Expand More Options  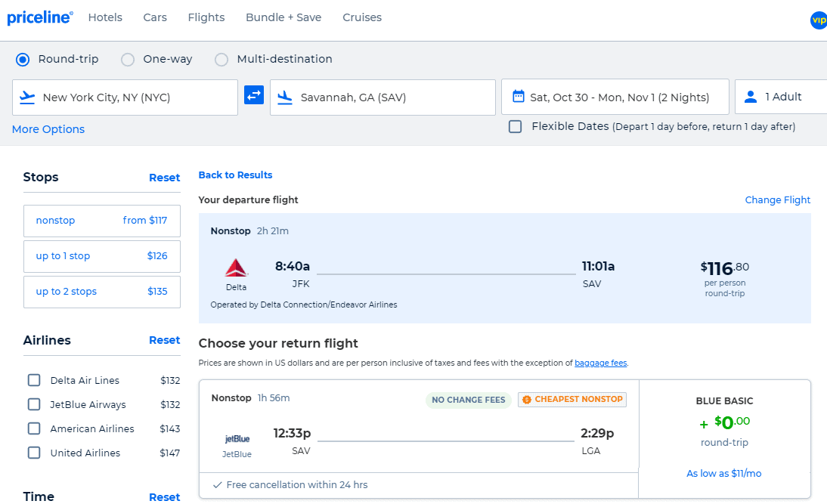[48, 129]
